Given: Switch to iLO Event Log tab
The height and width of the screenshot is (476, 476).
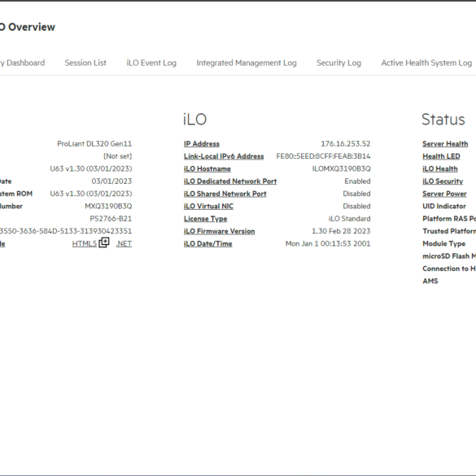Looking at the screenshot, I should pyautogui.click(x=151, y=63).
